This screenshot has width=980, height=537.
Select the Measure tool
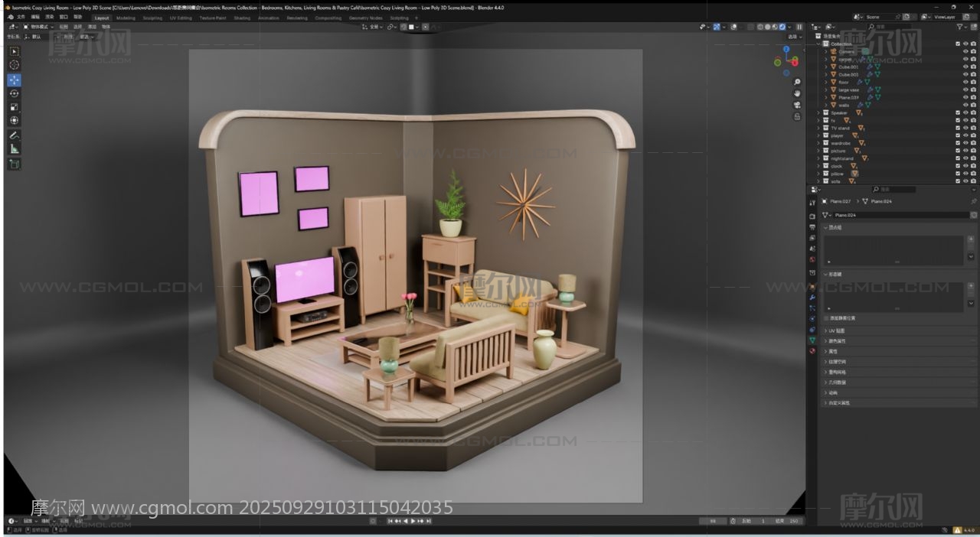point(14,149)
